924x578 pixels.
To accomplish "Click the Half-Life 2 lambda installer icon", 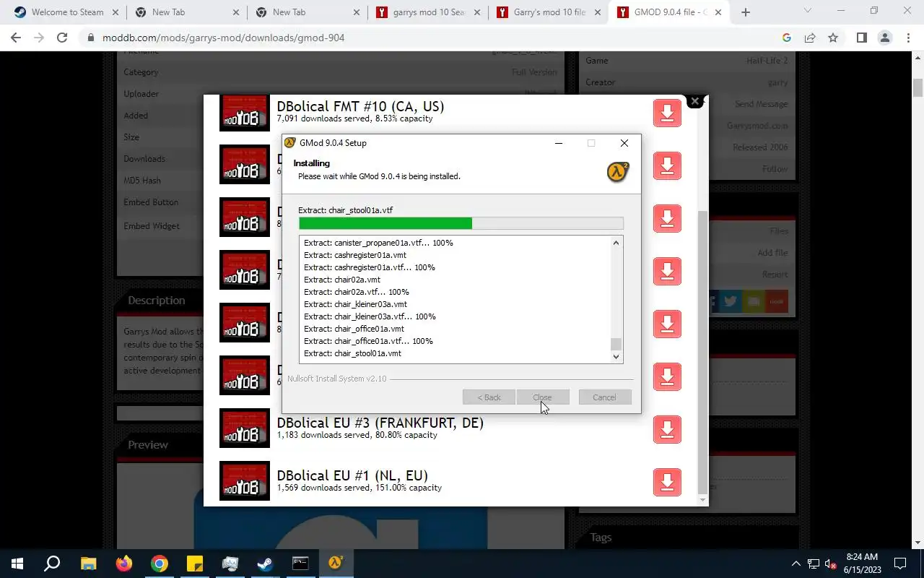I will pos(617,171).
